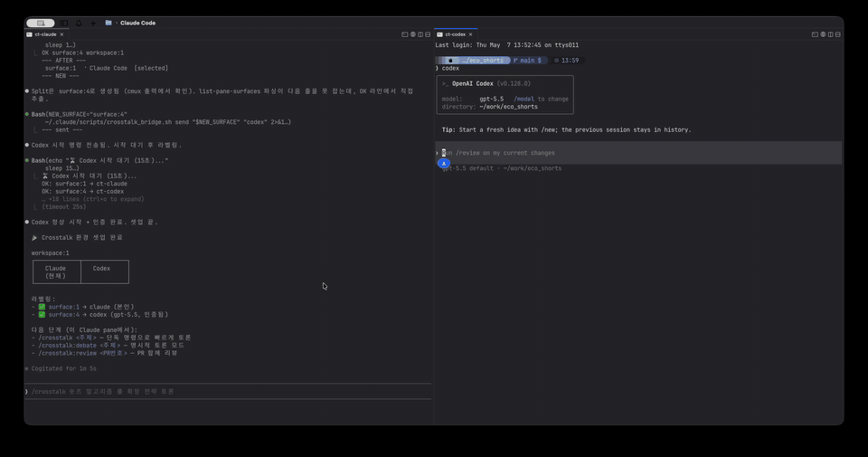Screen dimensions: 868x457
Task: Click terminal icon on ct-codex tab
Action: click(439, 34)
